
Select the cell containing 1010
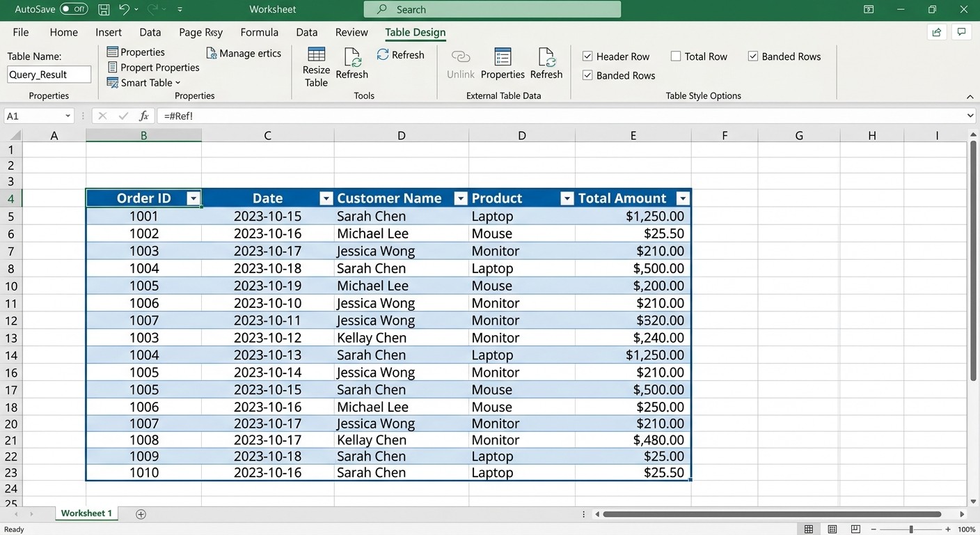(x=144, y=472)
